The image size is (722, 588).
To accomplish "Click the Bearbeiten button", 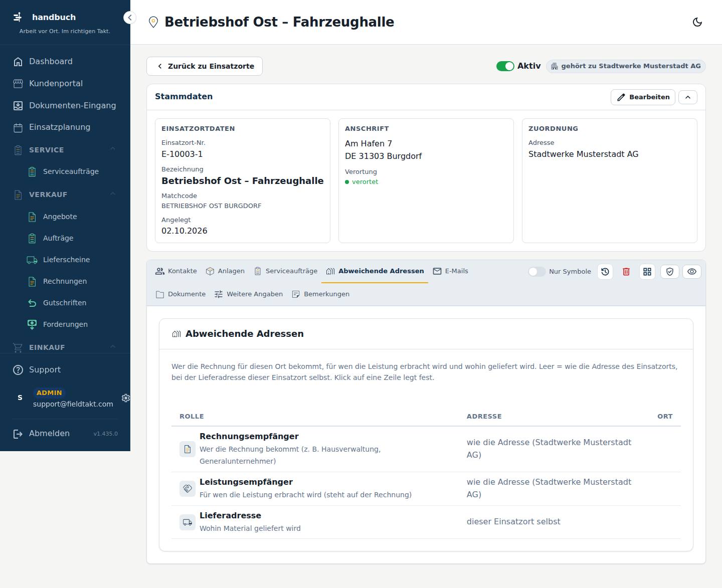I will pos(643,97).
